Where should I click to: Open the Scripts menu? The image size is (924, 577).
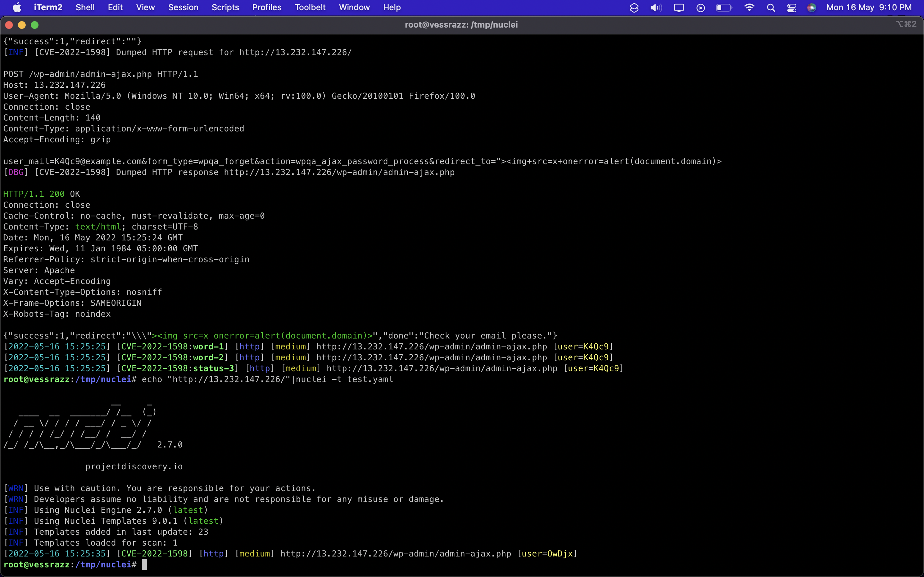(225, 8)
